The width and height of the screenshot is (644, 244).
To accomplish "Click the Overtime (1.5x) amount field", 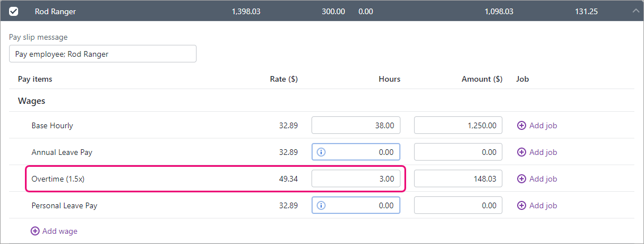I will [x=458, y=179].
